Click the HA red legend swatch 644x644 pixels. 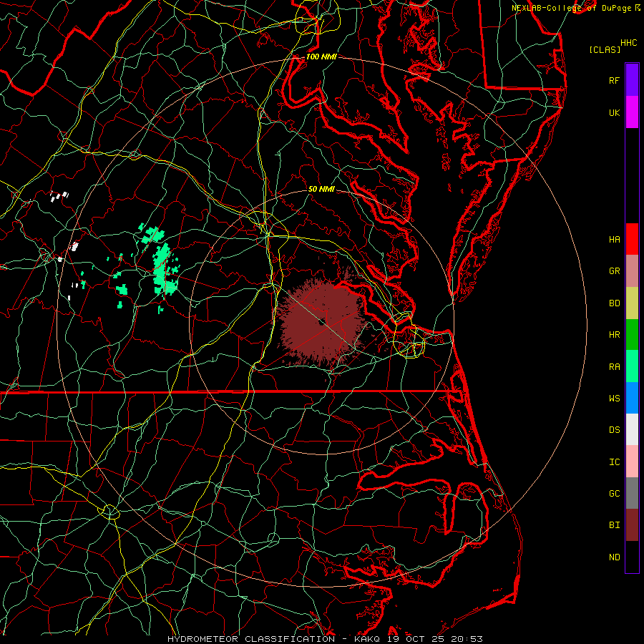tap(632, 239)
